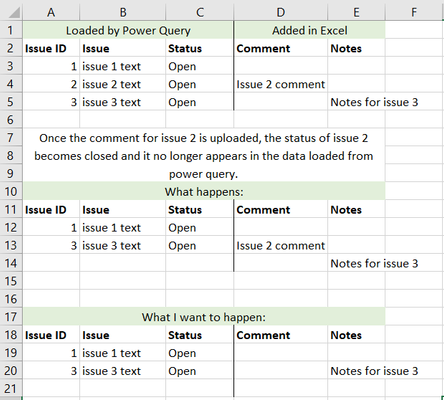Viewport: 444px width, 400px height.
Task: Select 'issue 3 text' cell in row 20
Action: tap(122, 371)
